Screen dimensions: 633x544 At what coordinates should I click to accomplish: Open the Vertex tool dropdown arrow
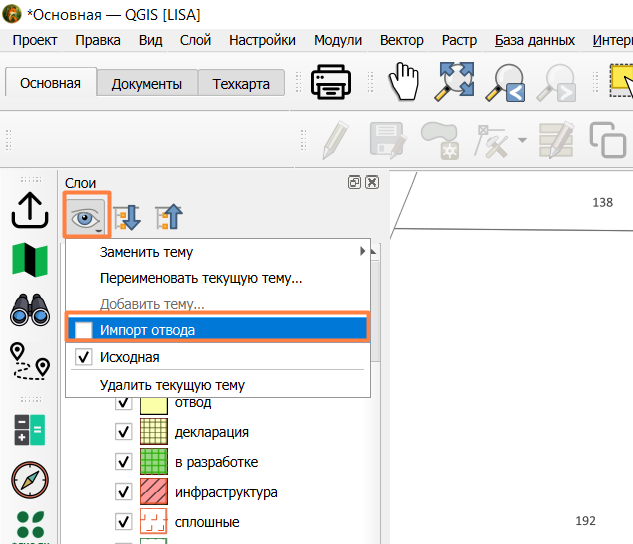522,140
